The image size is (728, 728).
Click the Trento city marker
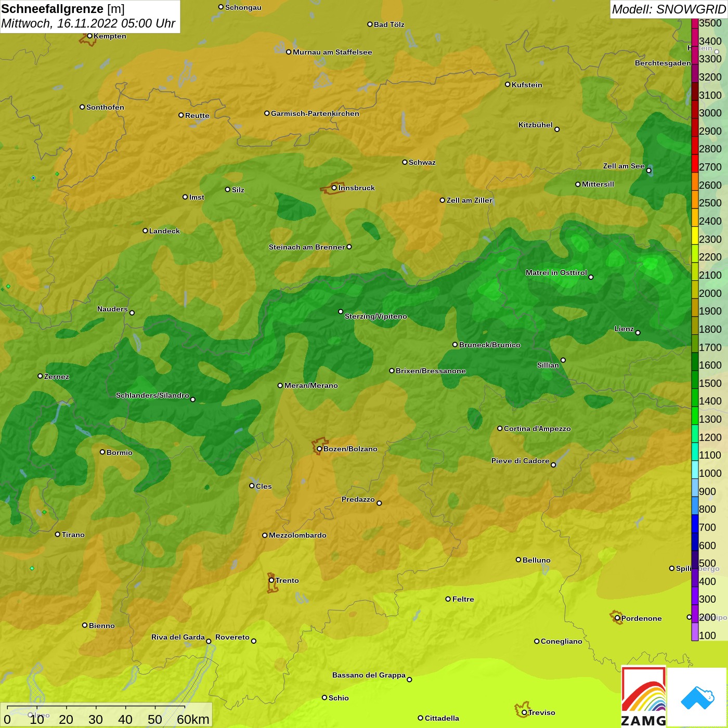[x=271, y=580]
